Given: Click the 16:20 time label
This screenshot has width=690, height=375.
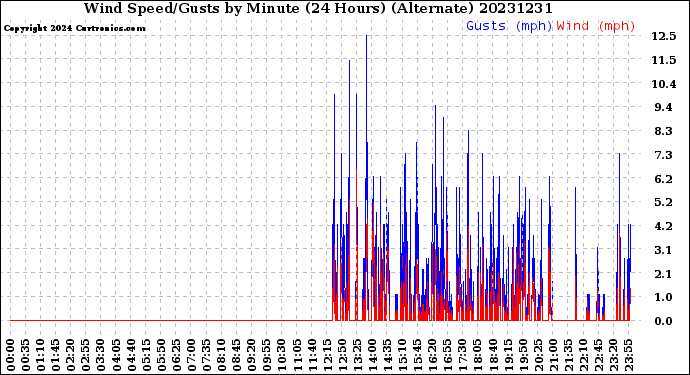Looking at the screenshot, I should (x=433, y=355).
